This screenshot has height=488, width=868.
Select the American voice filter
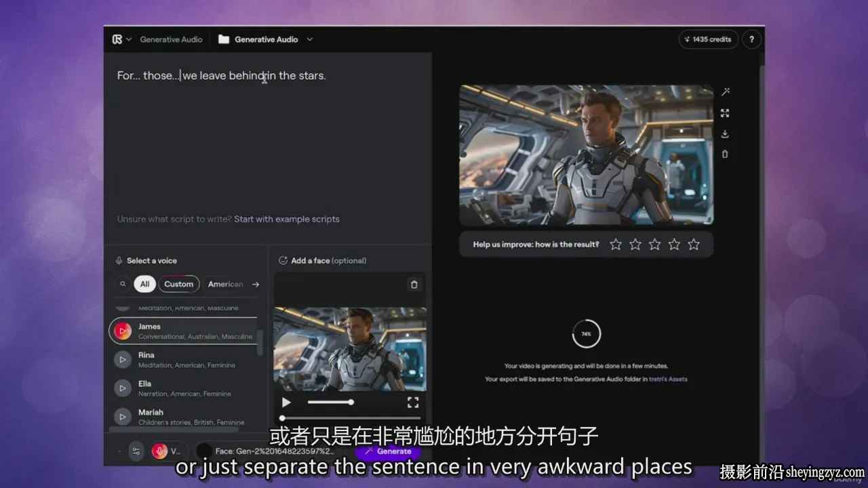point(225,284)
